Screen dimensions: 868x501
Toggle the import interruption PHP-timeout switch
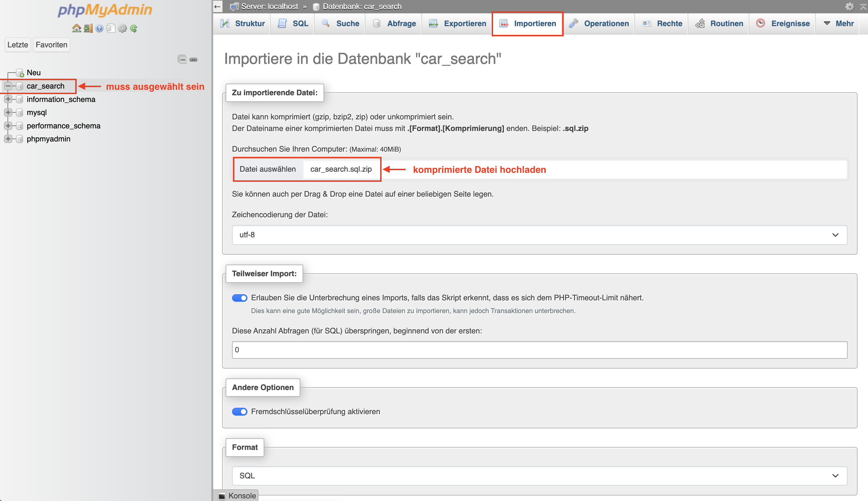click(240, 298)
